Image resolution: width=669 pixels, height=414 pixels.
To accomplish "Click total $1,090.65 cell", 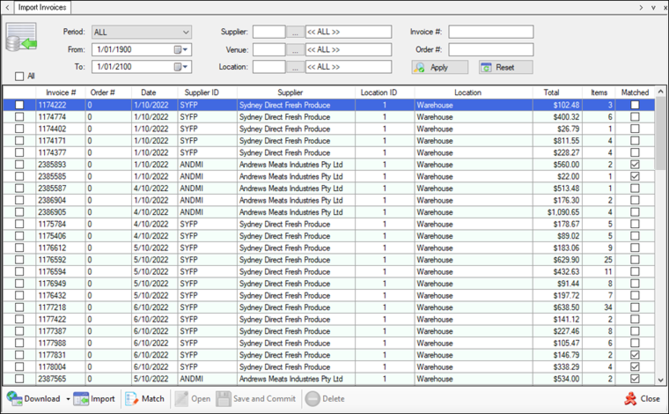I will [x=557, y=212].
